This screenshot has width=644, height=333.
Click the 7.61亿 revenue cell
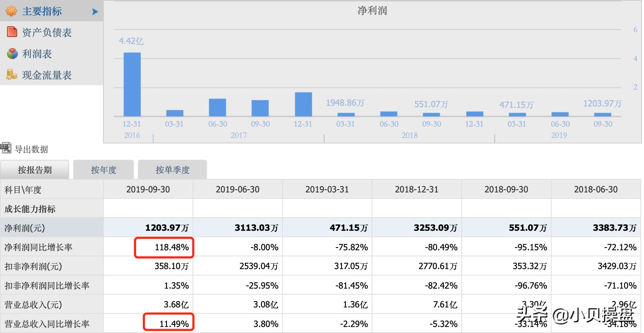point(417,305)
